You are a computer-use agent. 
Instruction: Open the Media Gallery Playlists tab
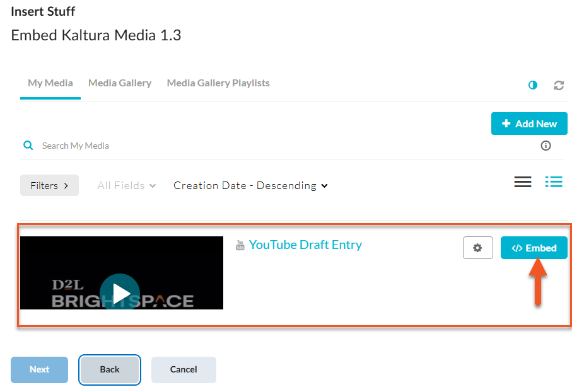click(x=218, y=83)
